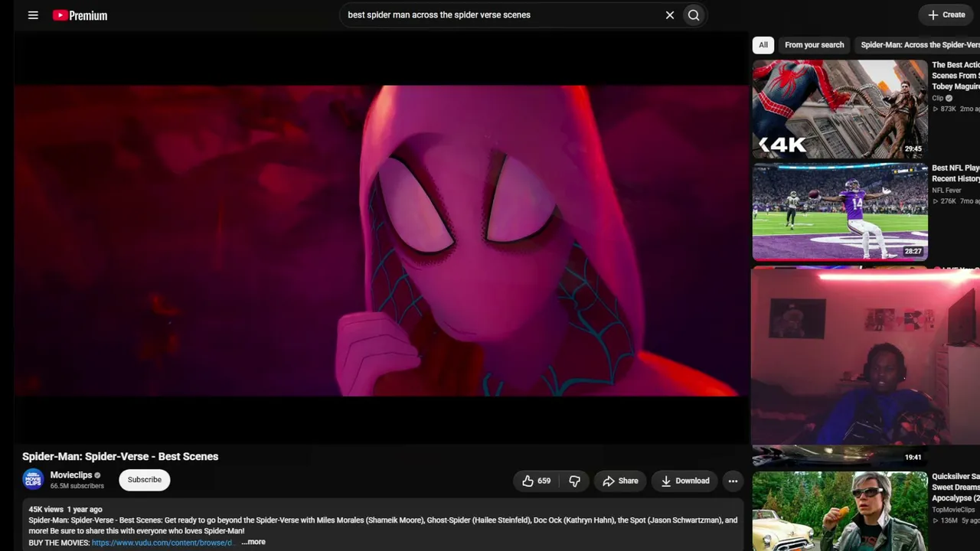
Task: Like the video with 659 likes
Action: click(536, 481)
